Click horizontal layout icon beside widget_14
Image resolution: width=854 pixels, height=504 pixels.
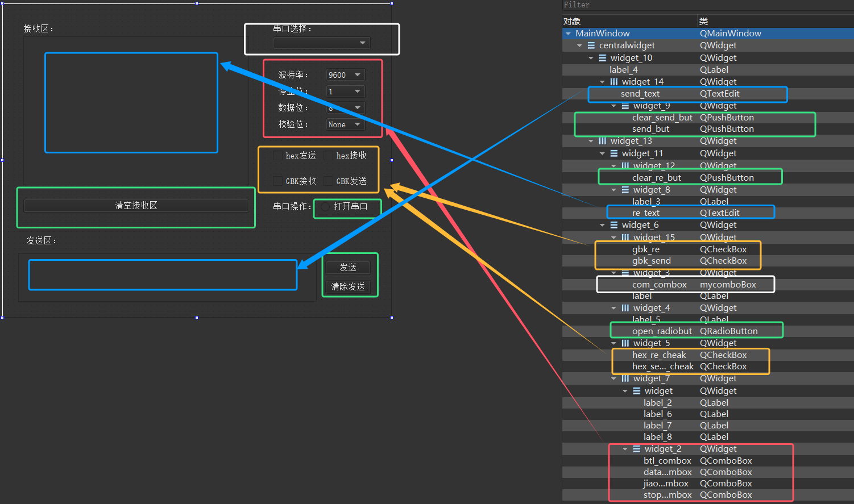614,82
